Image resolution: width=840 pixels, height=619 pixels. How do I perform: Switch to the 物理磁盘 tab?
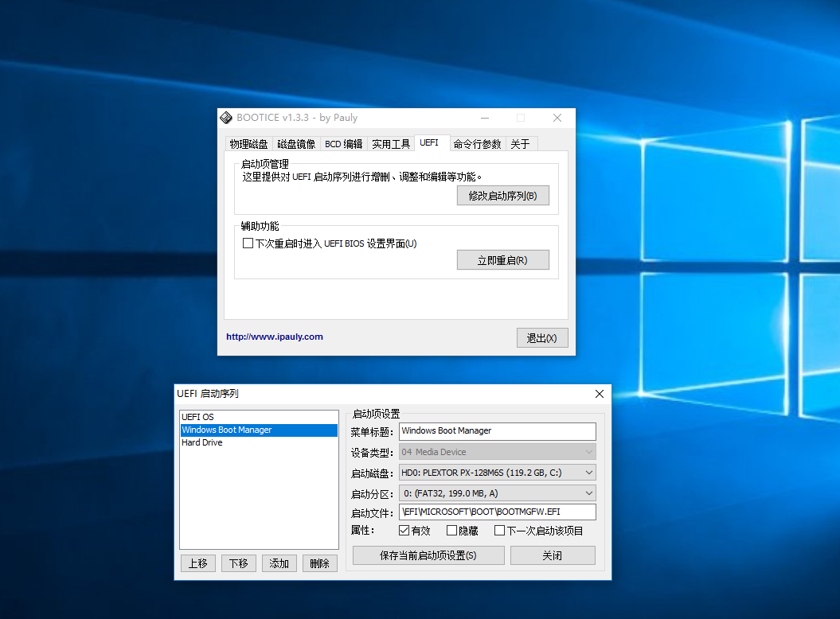248,144
